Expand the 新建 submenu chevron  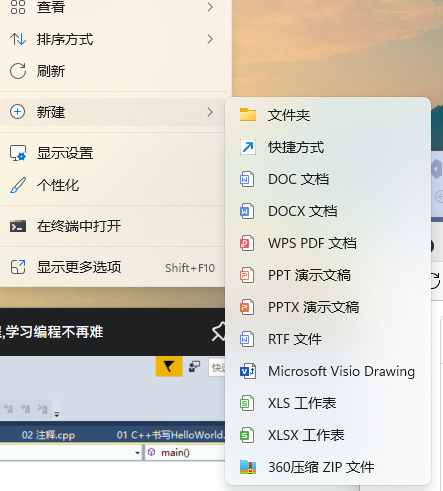tap(210, 112)
